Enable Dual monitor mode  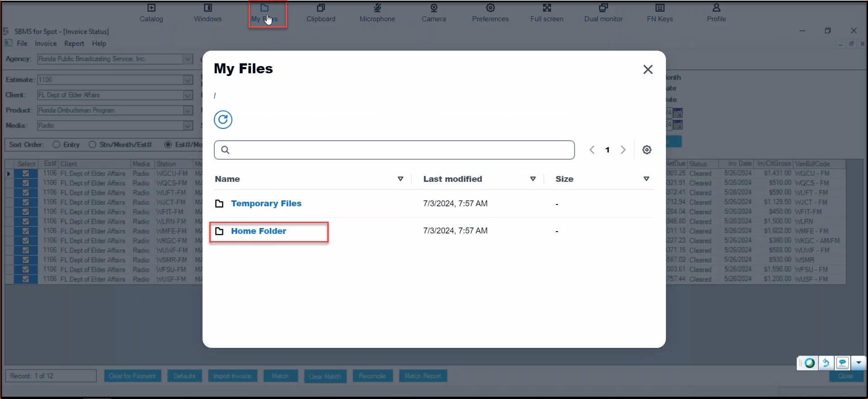pos(604,8)
